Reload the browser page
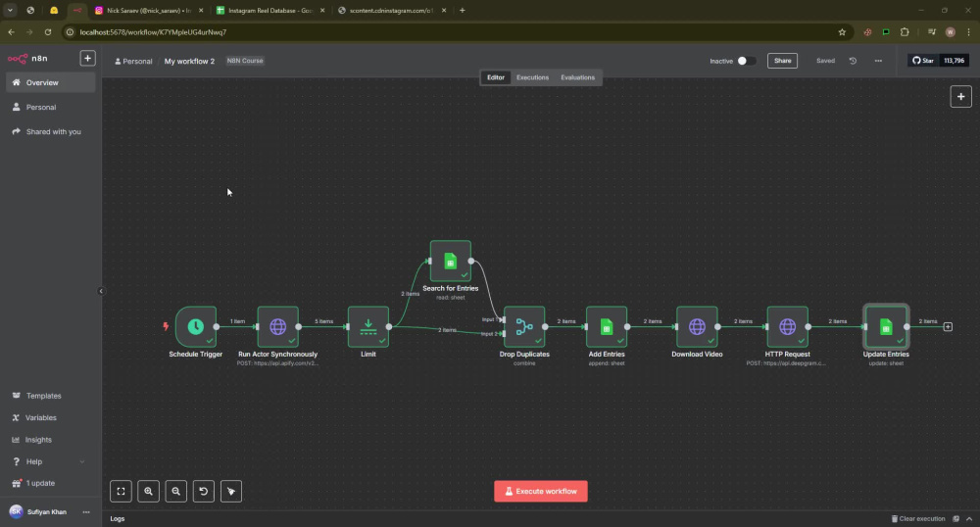This screenshot has width=980, height=527. [47, 32]
